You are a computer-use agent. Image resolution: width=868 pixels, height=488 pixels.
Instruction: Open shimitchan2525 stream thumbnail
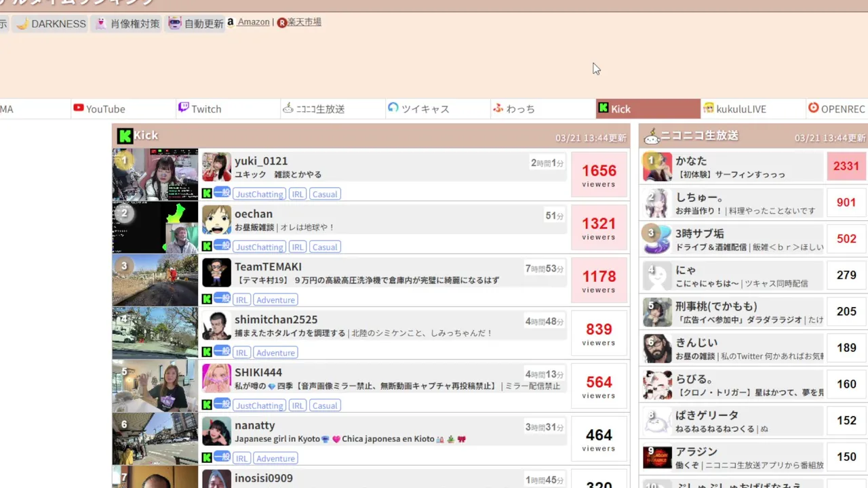pyautogui.click(x=155, y=333)
